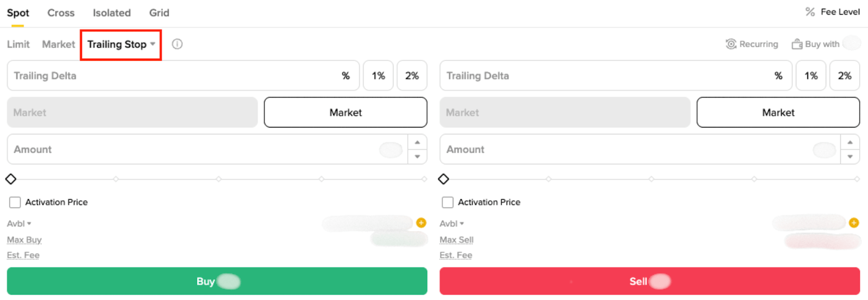The height and width of the screenshot is (300, 868).
Task: Switch to the Cross tab
Action: 61,12
